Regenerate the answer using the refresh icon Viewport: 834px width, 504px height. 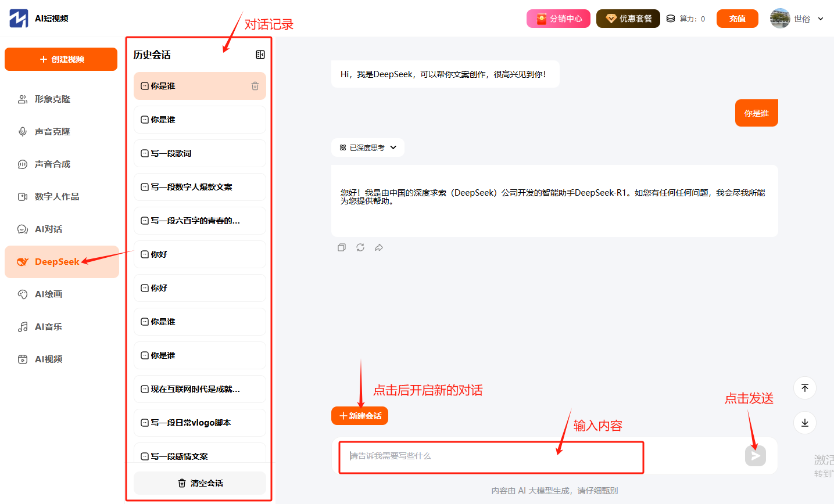pyautogui.click(x=360, y=247)
